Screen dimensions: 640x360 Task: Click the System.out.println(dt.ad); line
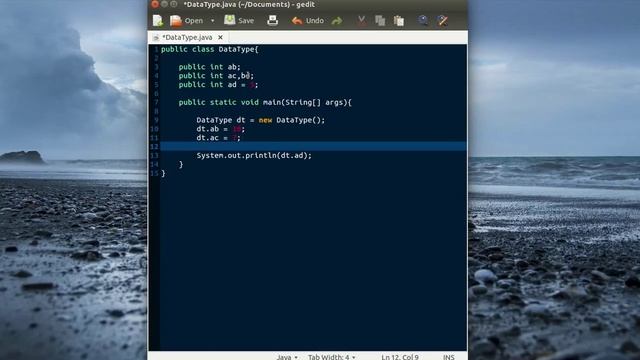pos(254,155)
